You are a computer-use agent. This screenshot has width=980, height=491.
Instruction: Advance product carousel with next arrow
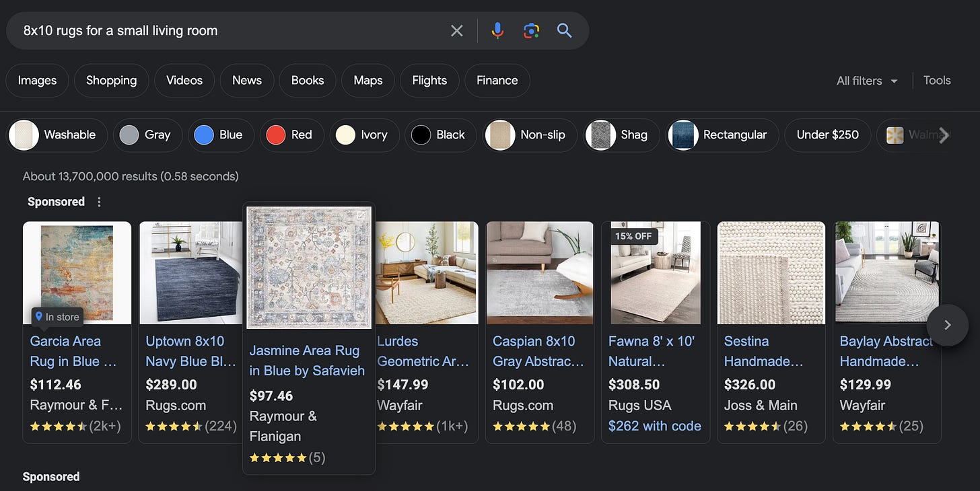[948, 325]
